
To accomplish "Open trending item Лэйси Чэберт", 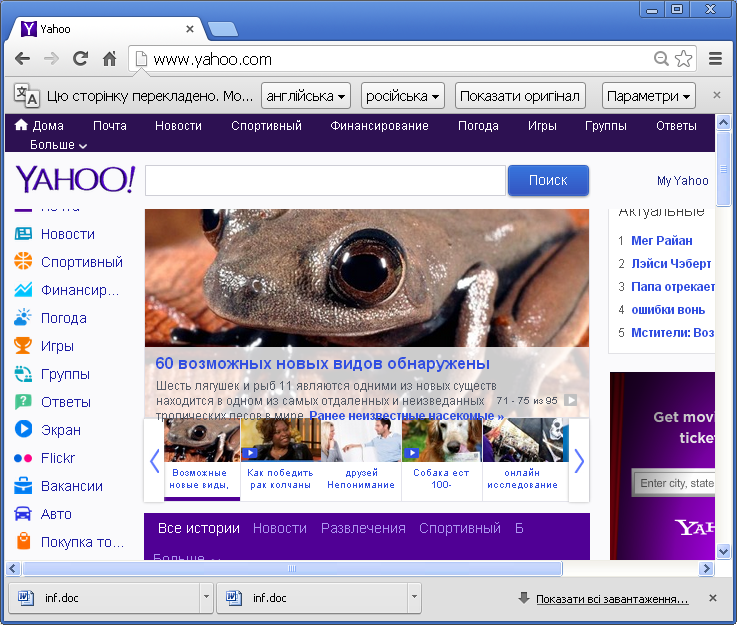I will [x=671, y=264].
